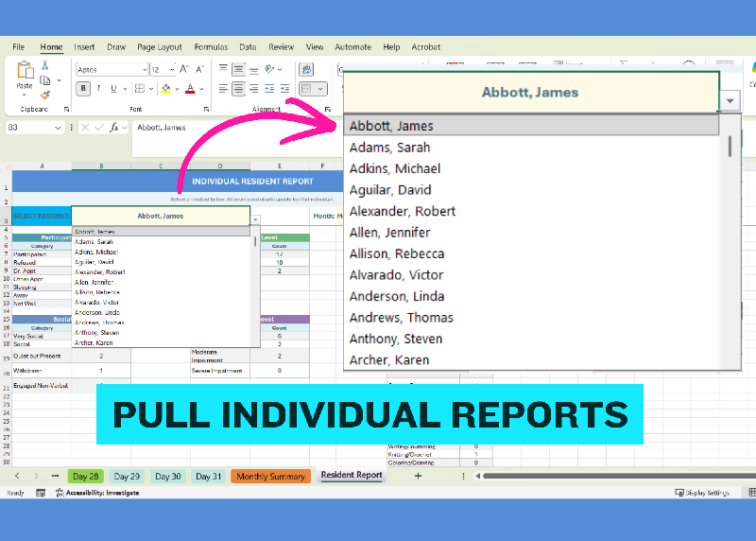Toggle Middle Align button

[x=239, y=69]
